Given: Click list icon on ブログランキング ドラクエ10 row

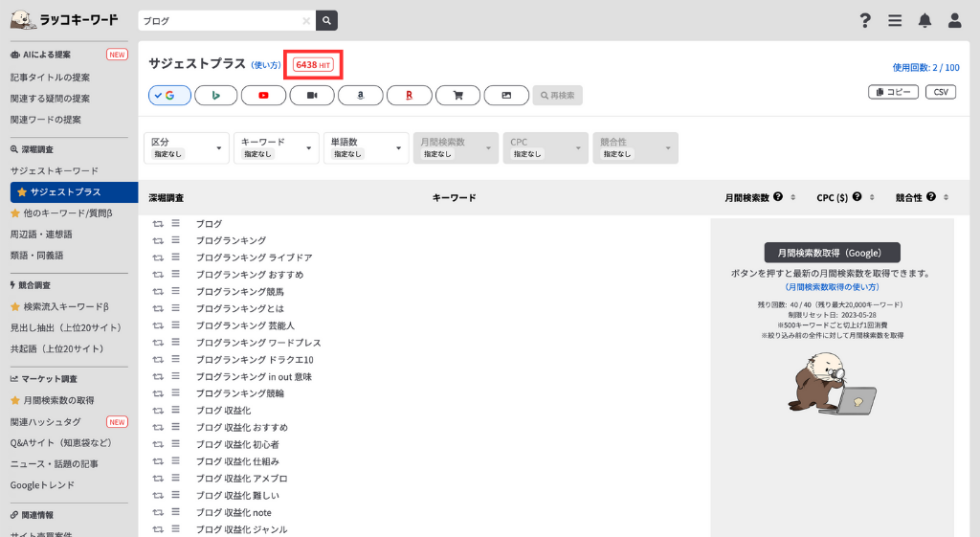Looking at the screenshot, I should 176,360.
